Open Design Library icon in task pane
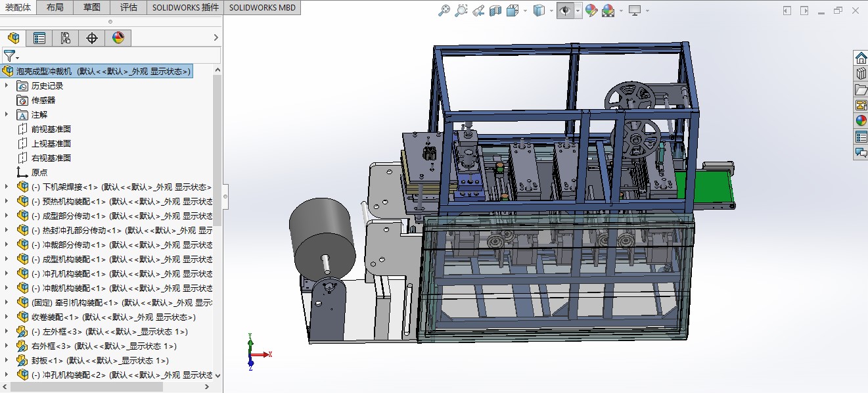 tap(861, 74)
